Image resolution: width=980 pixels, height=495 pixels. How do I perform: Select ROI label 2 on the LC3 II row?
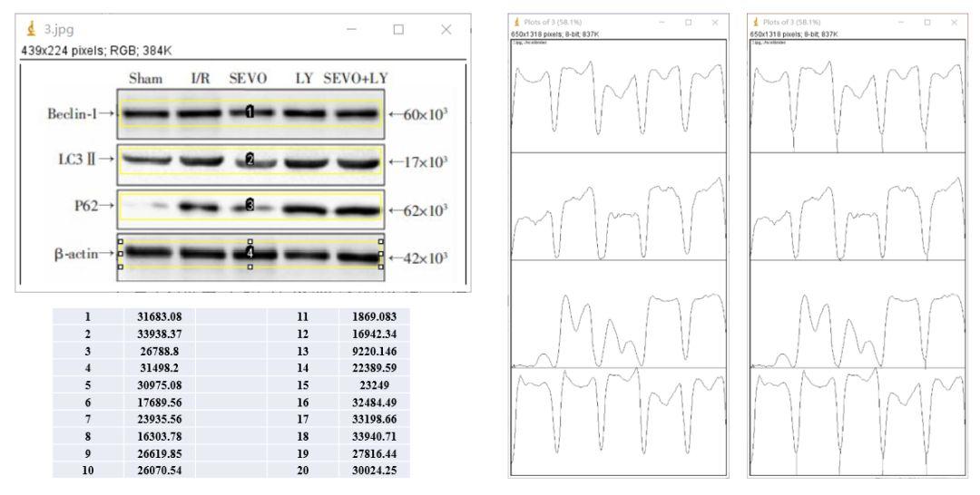250,160
